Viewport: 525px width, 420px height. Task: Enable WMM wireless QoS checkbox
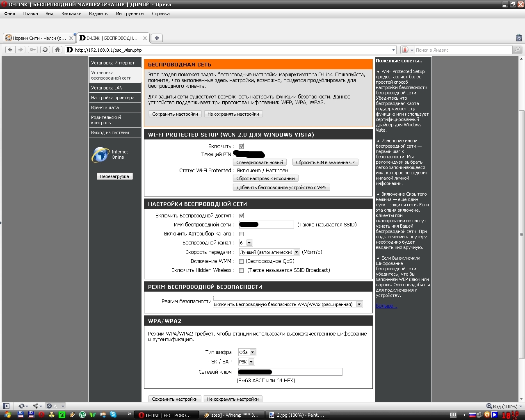point(242,261)
